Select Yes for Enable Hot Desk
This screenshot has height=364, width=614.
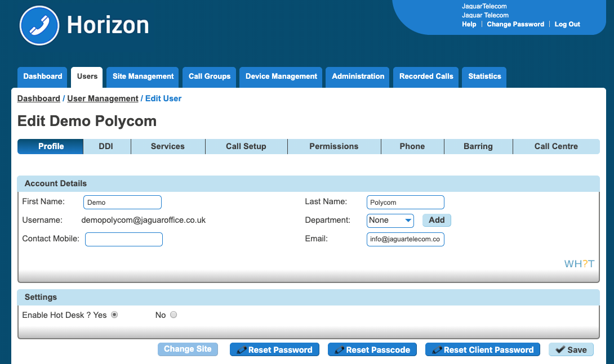[114, 315]
